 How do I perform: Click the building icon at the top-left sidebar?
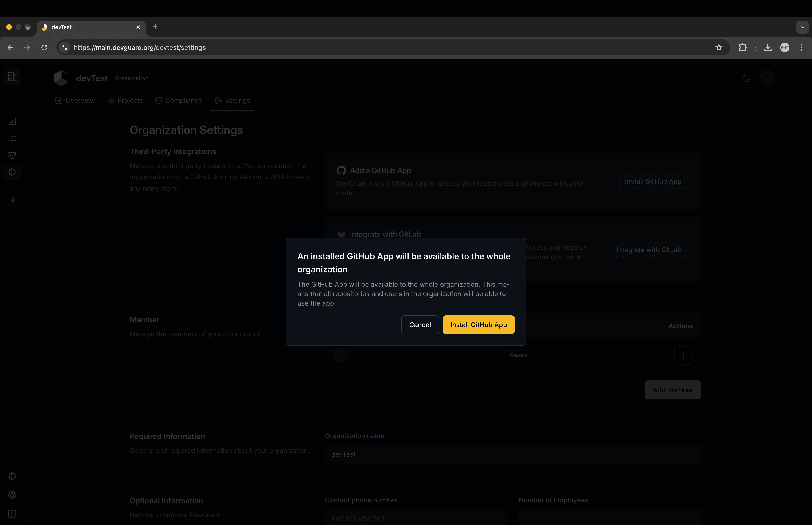[x=12, y=76]
